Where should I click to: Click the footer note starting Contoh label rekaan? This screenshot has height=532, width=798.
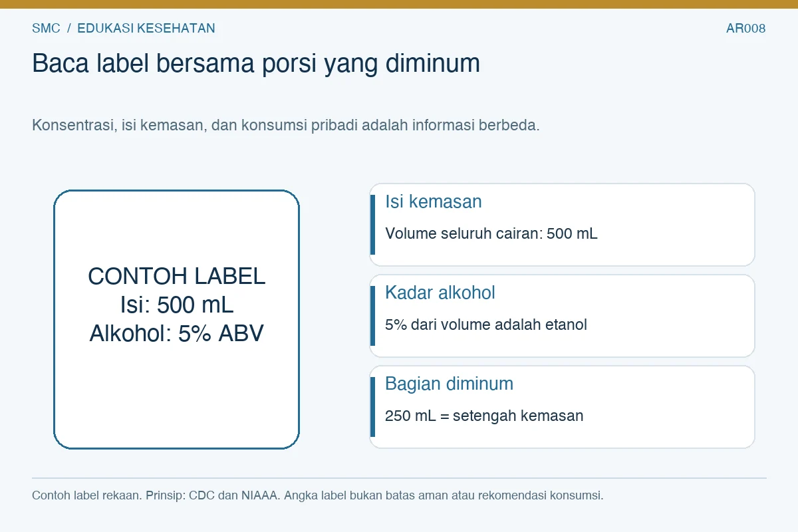click(318, 495)
